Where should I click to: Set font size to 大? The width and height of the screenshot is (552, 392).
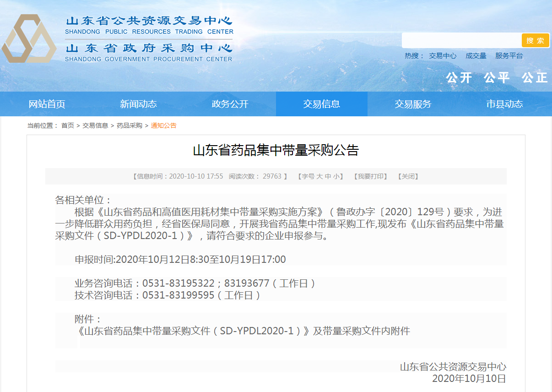(320, 176)
